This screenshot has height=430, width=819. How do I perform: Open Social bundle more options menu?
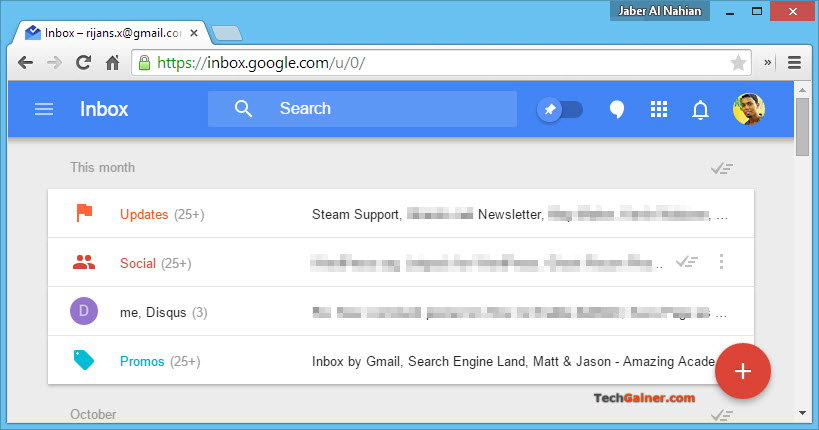[721, 261]
